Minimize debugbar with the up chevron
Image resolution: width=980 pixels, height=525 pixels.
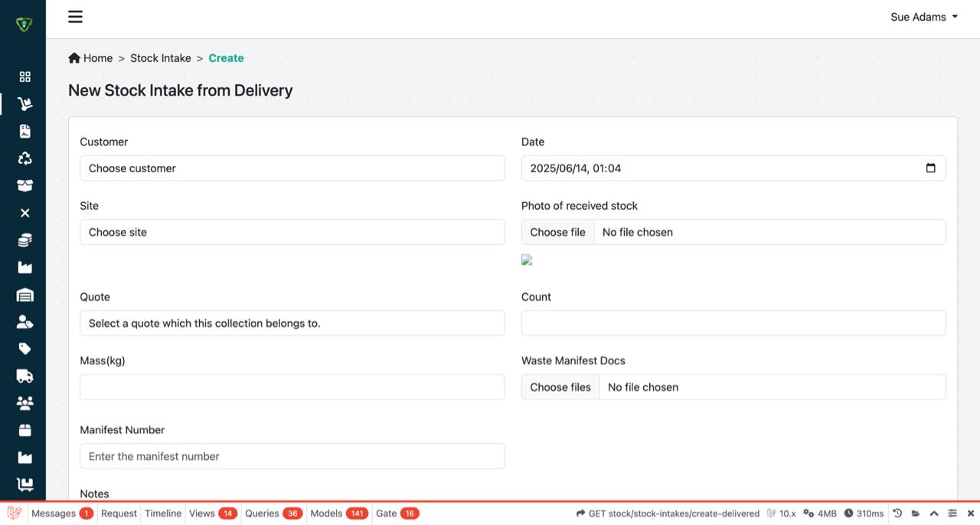(x=934, y=514)
